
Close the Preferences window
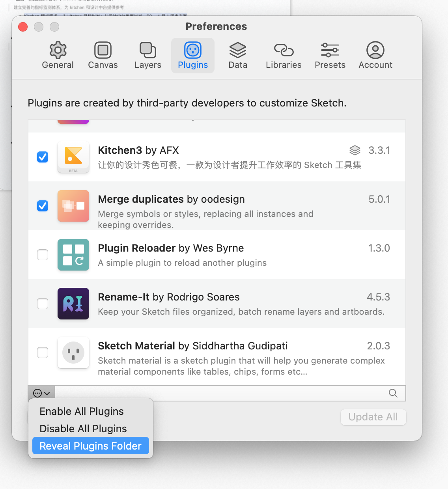tap(23, 27)
